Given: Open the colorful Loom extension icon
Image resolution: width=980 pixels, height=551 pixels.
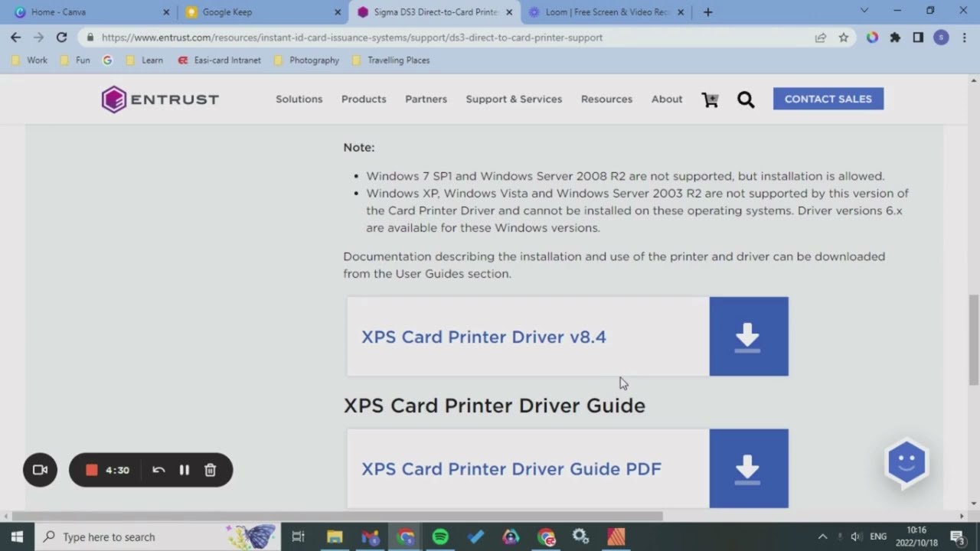Looking at the screenshot, I should pos(872,37).
